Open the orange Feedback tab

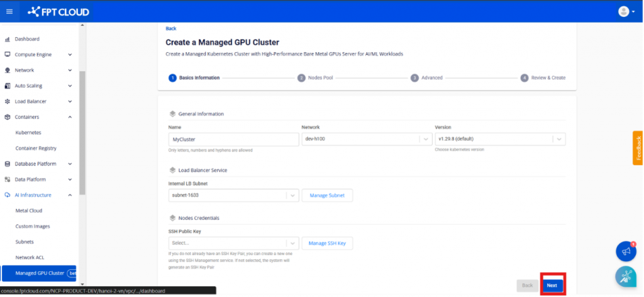click(x=638, y=148)
